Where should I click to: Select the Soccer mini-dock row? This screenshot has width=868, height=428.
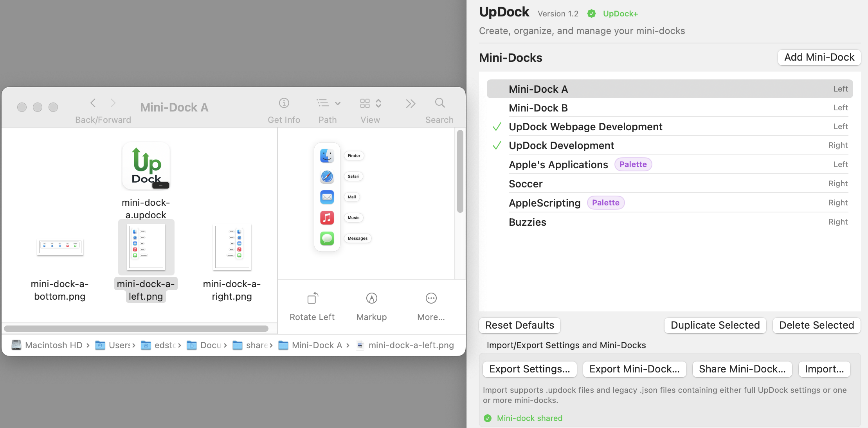tap(670, 183)
